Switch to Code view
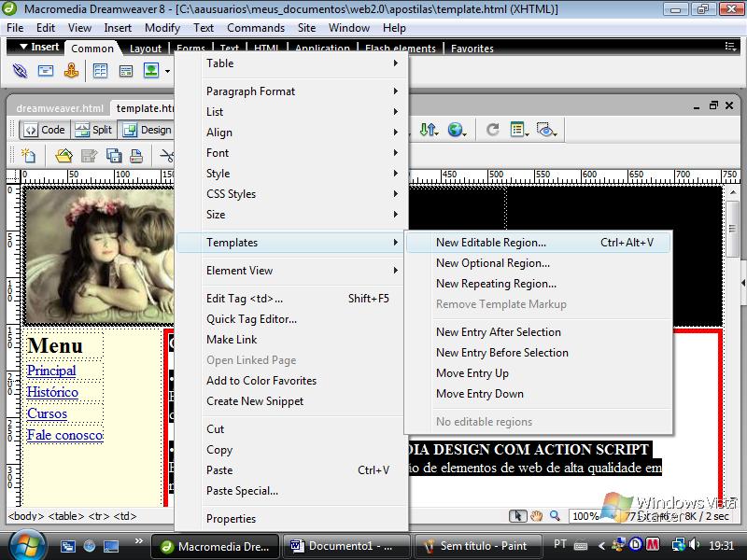 click(44, 130)
